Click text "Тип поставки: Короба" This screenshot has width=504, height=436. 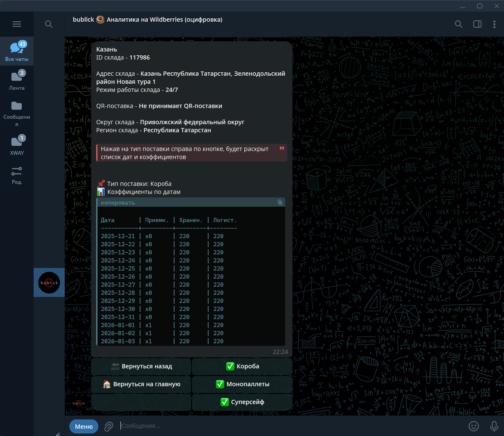pos(139,184)
